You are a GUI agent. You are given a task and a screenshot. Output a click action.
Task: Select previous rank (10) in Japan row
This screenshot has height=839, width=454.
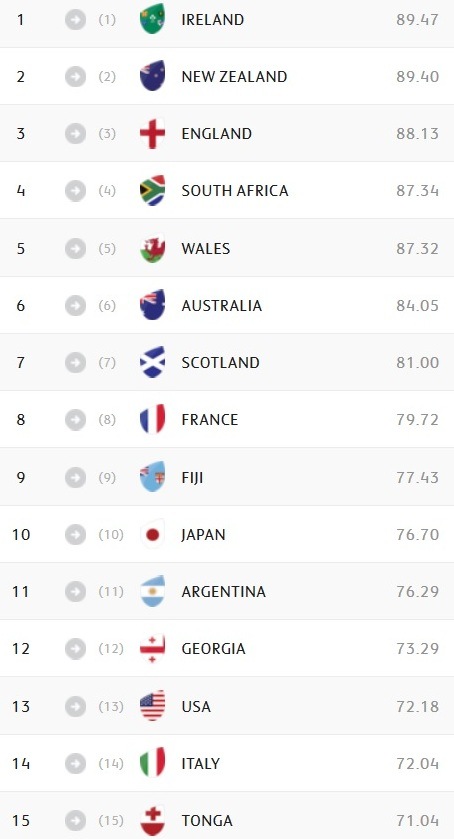click(x=111, y=535)
